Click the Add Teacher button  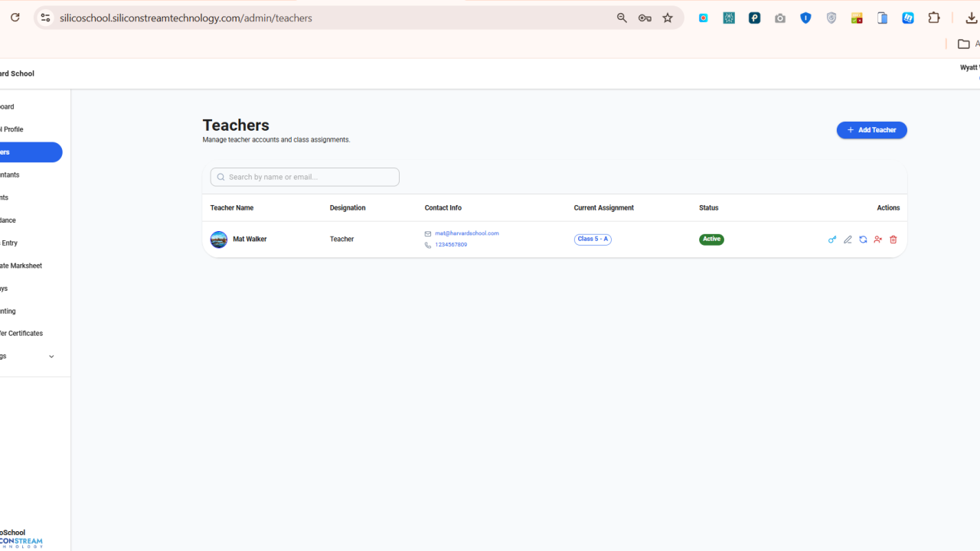[x=871, y=130]
